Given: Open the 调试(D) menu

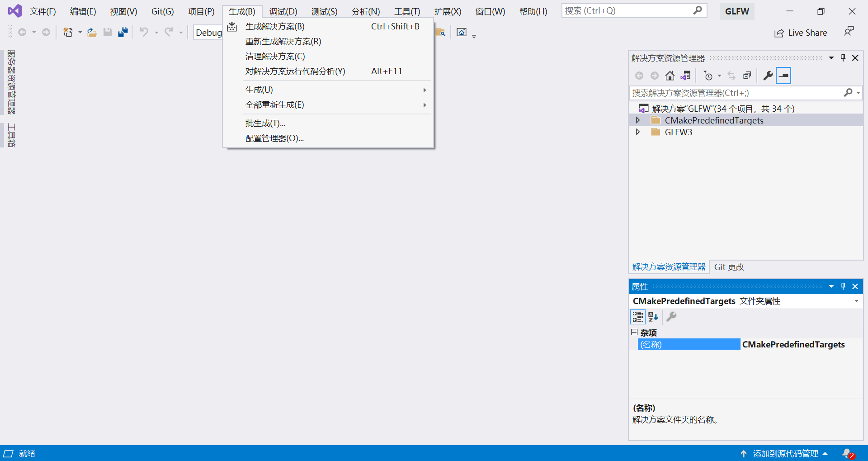Looking at the screenshot, I should coord(283,11).
